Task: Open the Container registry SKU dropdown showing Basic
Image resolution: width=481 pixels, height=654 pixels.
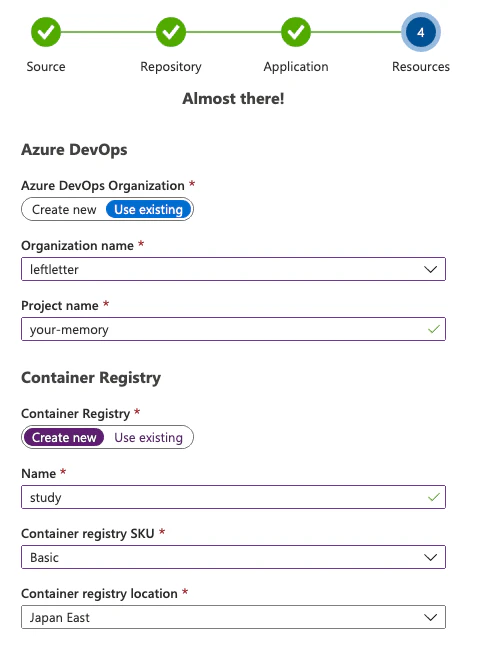Action: (x=233, y=557)
